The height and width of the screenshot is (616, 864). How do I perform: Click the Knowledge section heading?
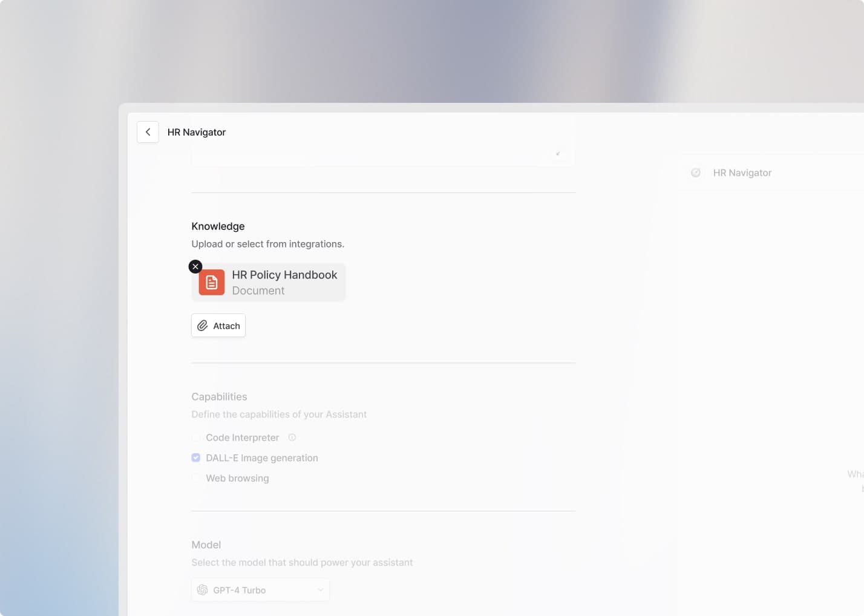coord(218,226)
